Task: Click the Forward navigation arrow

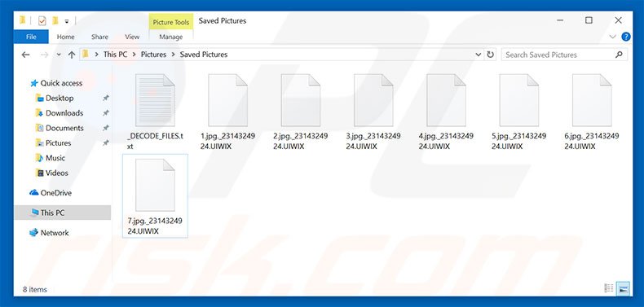Action: coord(44,55)
